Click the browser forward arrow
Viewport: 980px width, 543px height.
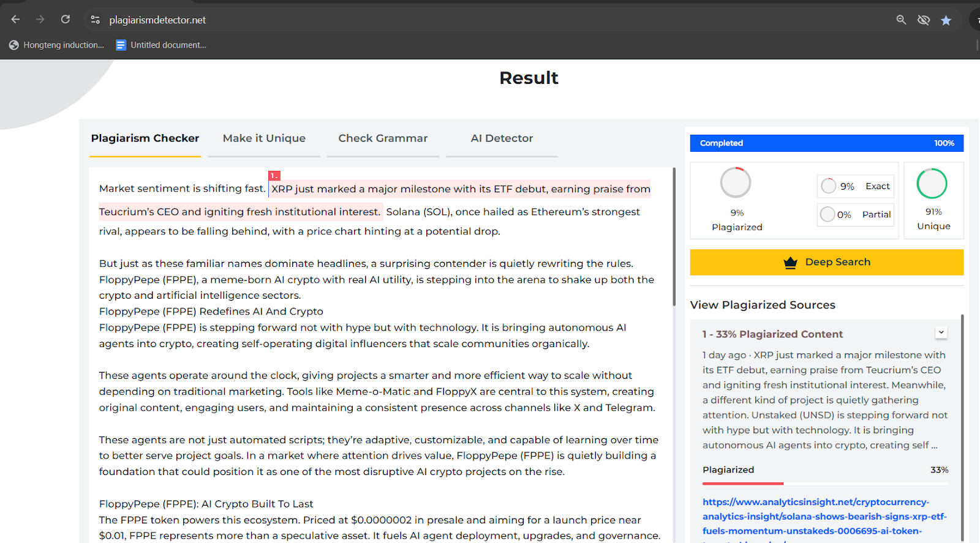click(40, 20)
